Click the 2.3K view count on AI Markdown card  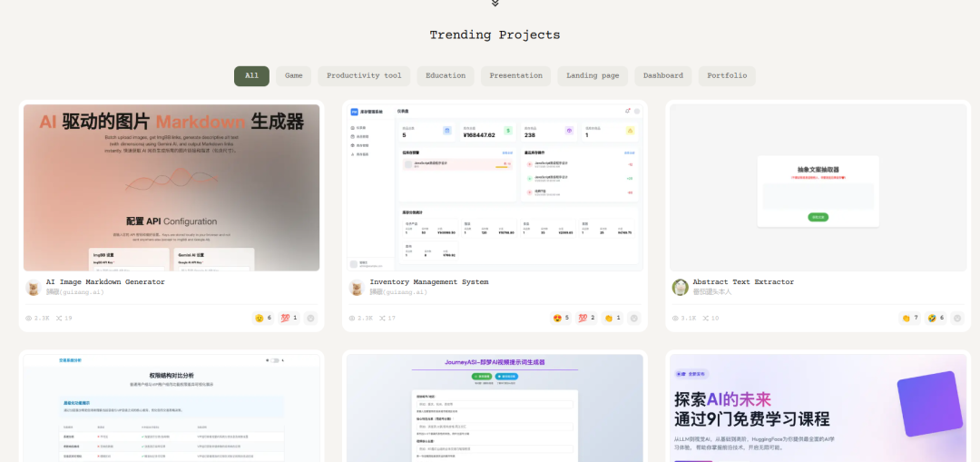point(42,319)
